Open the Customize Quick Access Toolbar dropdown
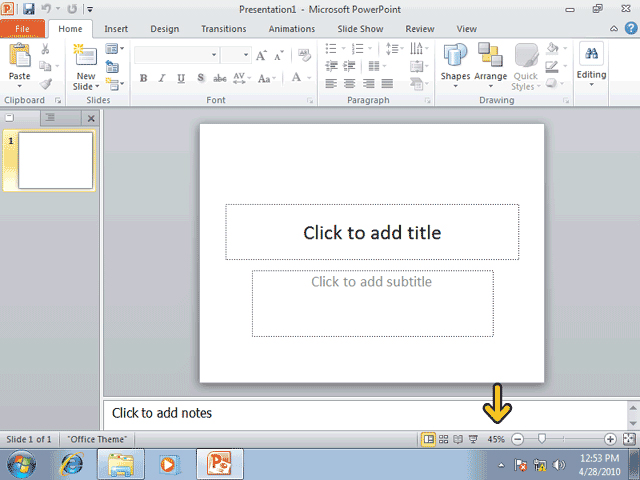The width and height of the screenshot is (640, 480). coord(90,9)
